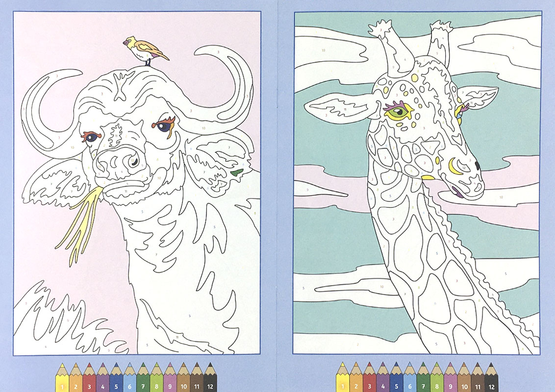
Task: Click tan pencil 10 below the buffalo picture
Action: click(x=183, y=377)
